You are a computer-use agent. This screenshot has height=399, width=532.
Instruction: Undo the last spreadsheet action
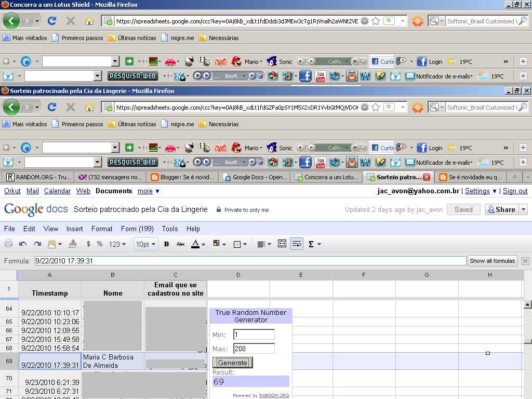23,244
